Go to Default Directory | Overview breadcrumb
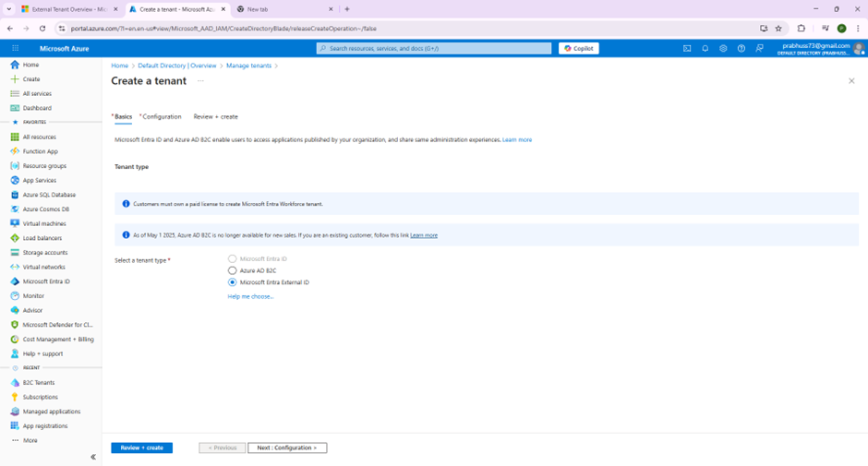Image resolution: width=868 pixels, height=466 pixels. [177, 66]
